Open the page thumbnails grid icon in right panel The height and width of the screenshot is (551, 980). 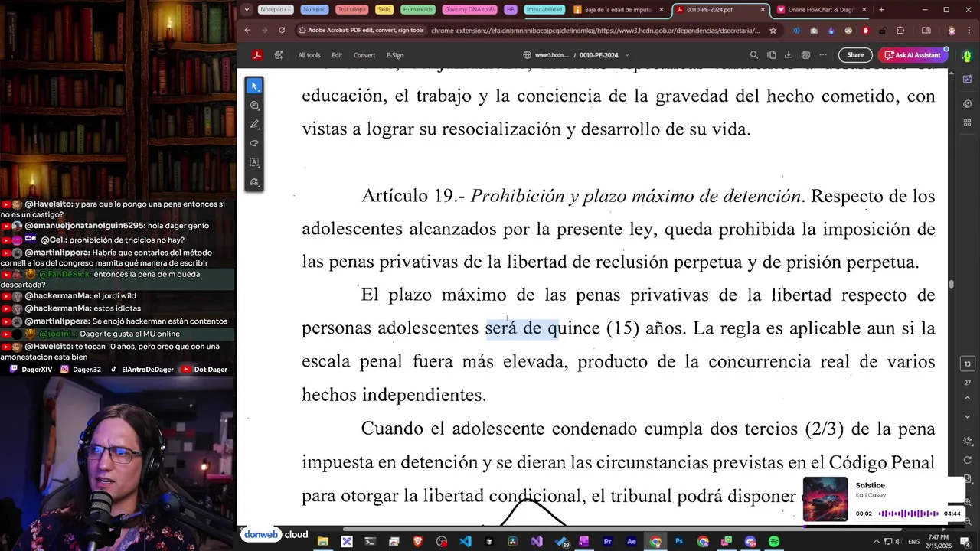pyautogui.click(x=968, y=122)
